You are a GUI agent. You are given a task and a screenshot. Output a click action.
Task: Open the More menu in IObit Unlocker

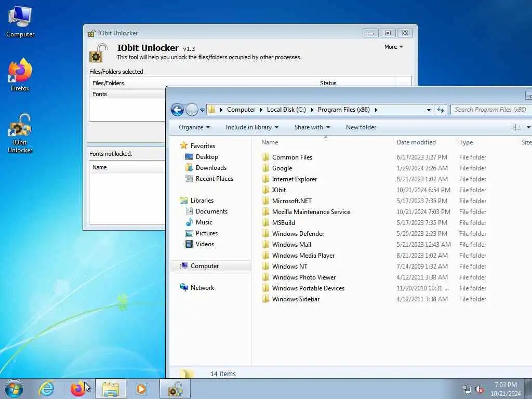[394, 47]
